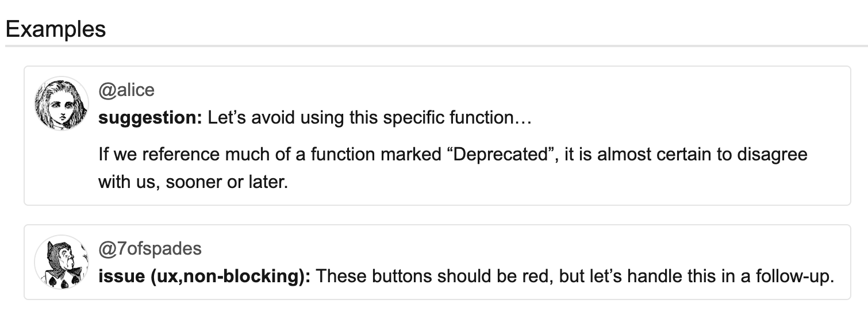Click the bold "suggestion:" label

(151, 118)
